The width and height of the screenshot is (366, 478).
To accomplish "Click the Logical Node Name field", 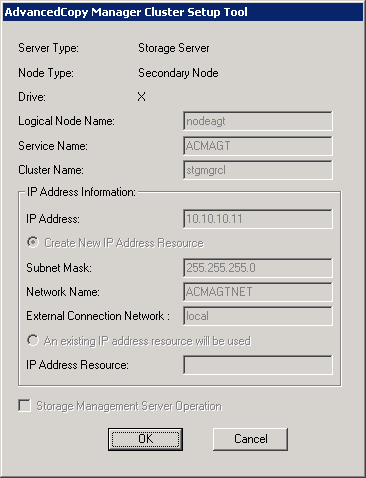I will tap(258, 121).
